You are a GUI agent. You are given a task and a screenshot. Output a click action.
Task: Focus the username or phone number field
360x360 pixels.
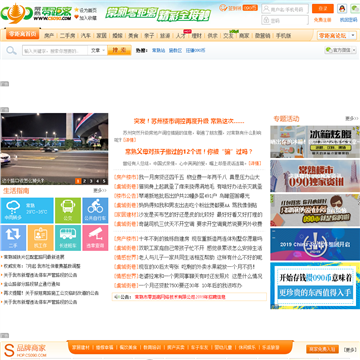coord(285,9)
